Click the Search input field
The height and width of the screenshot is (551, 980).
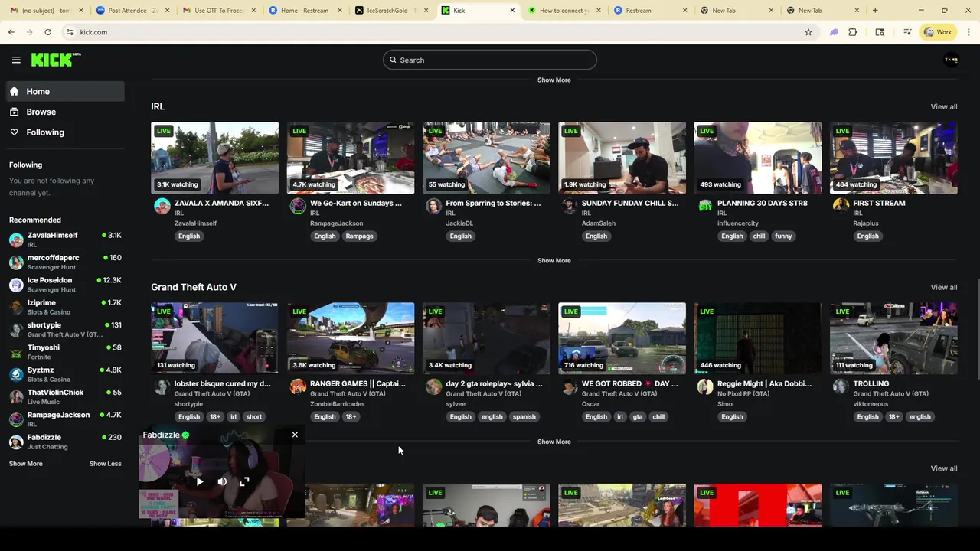(x=490, y=60)
